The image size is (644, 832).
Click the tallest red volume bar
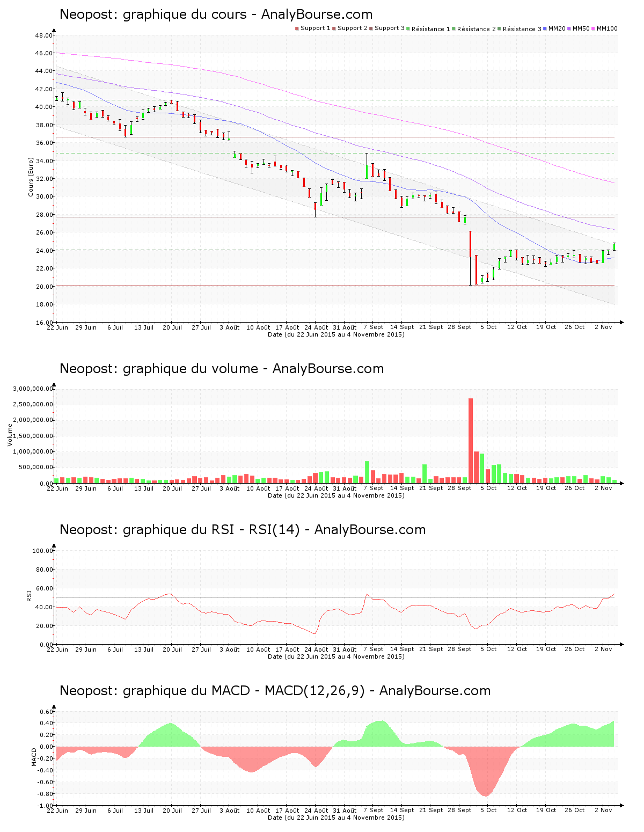click(471, 440)
